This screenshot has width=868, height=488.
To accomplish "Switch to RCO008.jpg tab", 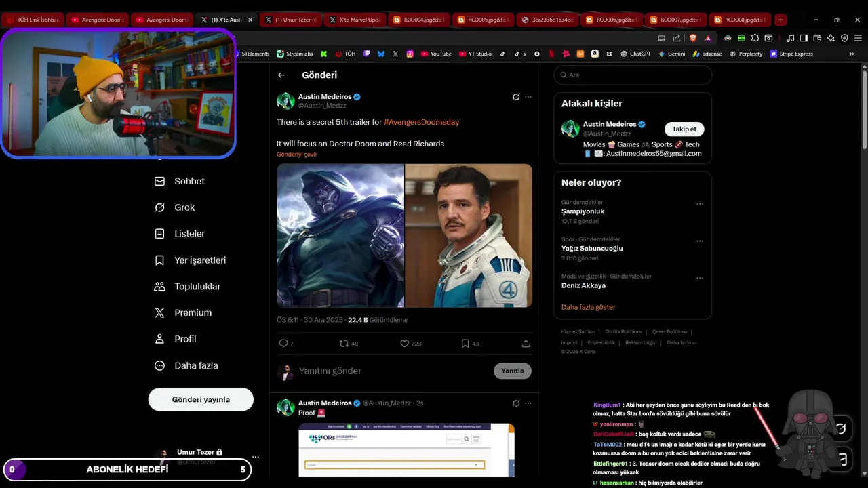I will 740,20.
